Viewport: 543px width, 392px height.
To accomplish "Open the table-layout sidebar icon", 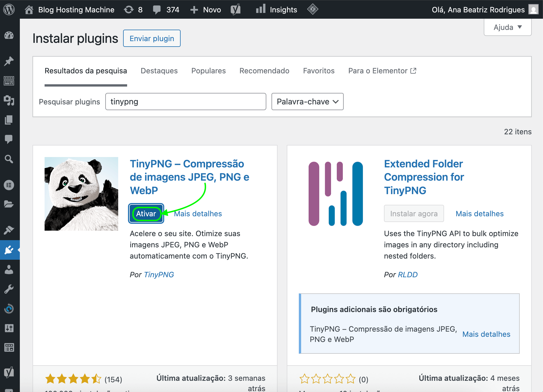I will [9, 348].
